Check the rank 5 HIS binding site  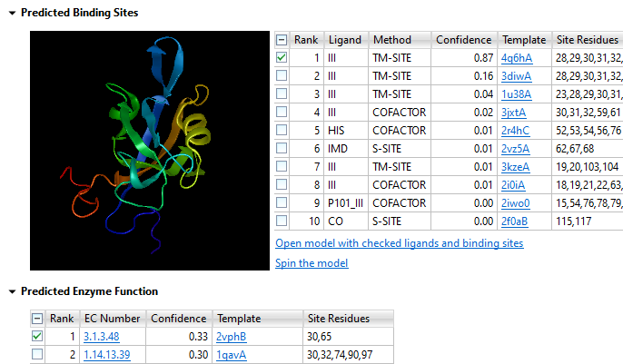282,130
